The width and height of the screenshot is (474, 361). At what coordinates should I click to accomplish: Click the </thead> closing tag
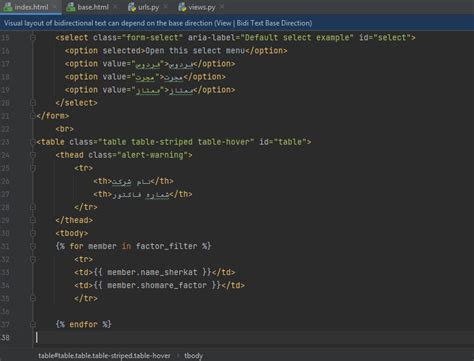(x=74, y=220)
